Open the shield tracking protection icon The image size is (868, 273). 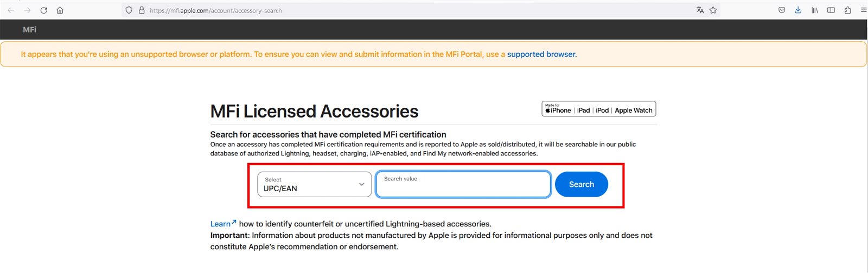pos(129,10)
